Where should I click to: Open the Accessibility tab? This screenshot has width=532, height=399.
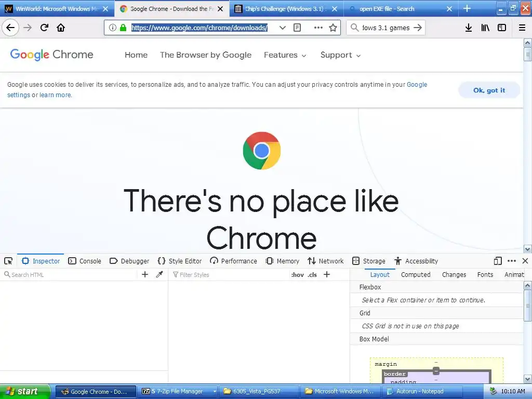pos(416,261)
